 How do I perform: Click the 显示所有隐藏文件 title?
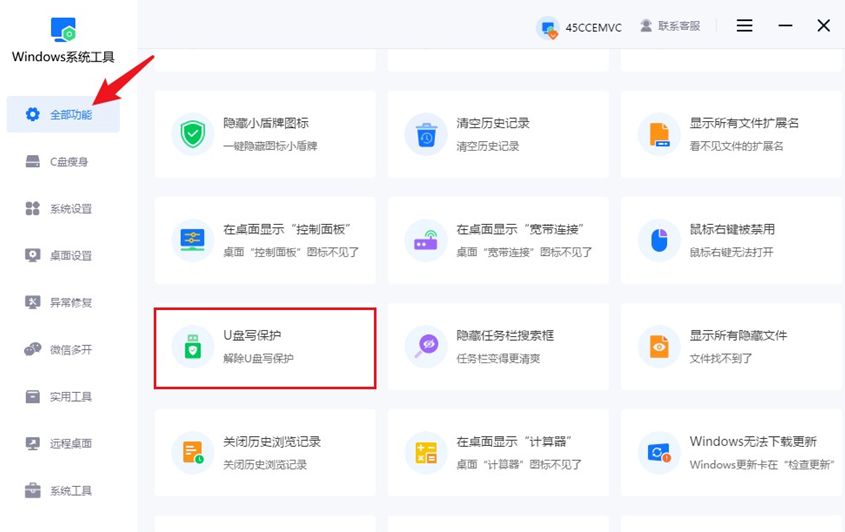(x=738, y=335)
